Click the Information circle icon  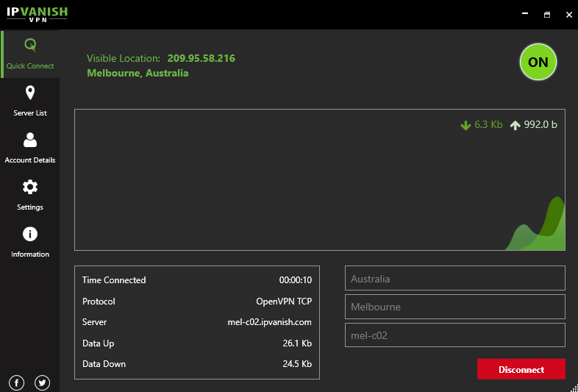click(30, 234)
